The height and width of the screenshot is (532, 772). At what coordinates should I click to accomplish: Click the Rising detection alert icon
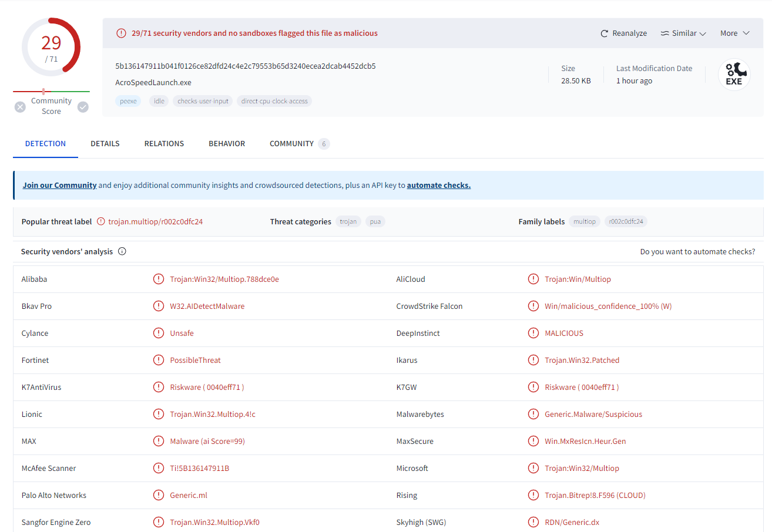point(533,495)
